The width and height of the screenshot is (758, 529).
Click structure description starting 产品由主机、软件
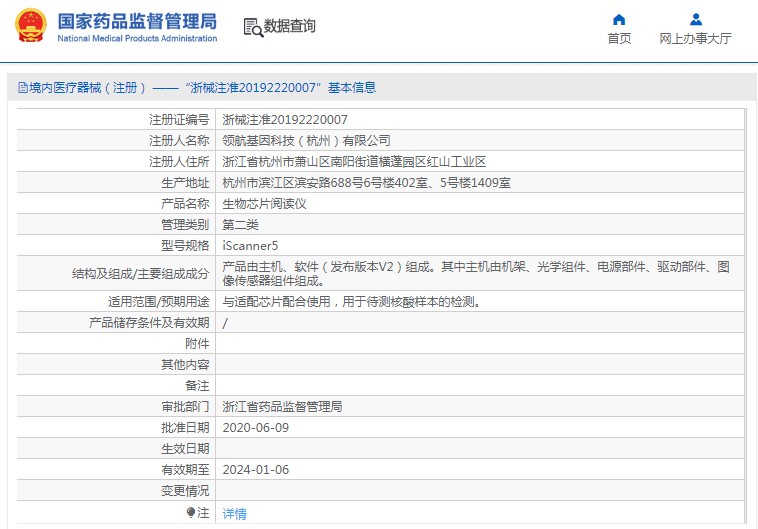(476, 273)
